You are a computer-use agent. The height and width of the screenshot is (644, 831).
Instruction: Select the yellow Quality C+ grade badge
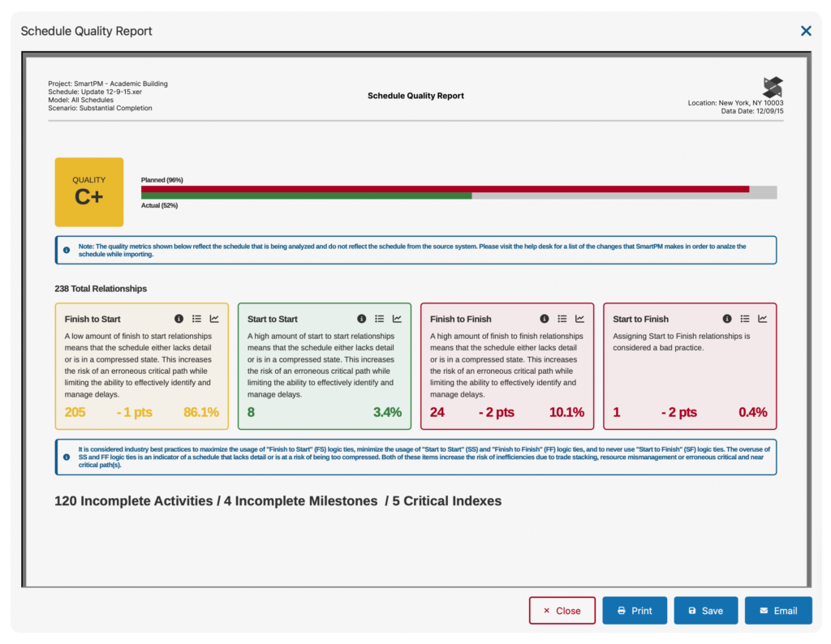click(x=89, y=191)
